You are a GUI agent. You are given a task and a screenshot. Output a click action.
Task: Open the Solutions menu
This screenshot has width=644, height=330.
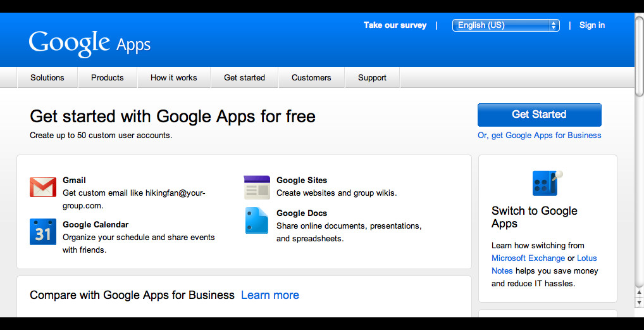coord(47,78)
